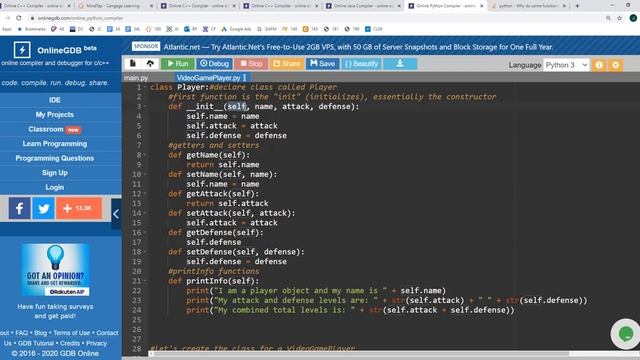Reload the page in browser
This screenshot has width=640, height=360.
(x=19, y=18)
